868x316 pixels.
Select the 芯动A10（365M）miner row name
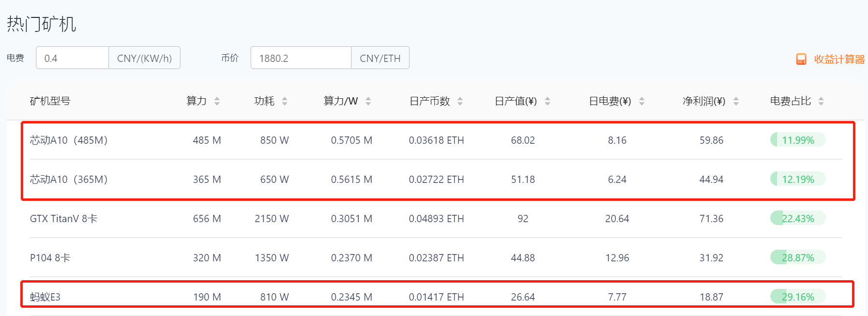pos(69,179)
